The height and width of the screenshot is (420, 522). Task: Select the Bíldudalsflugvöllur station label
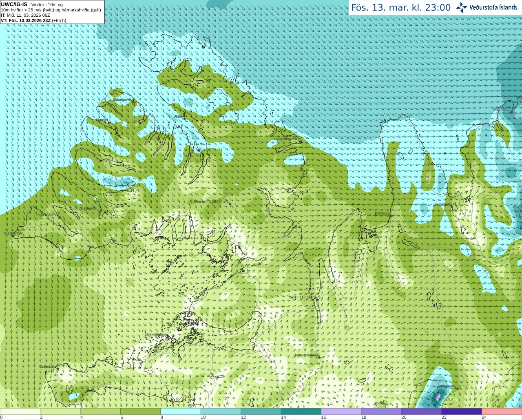point(85,208)
